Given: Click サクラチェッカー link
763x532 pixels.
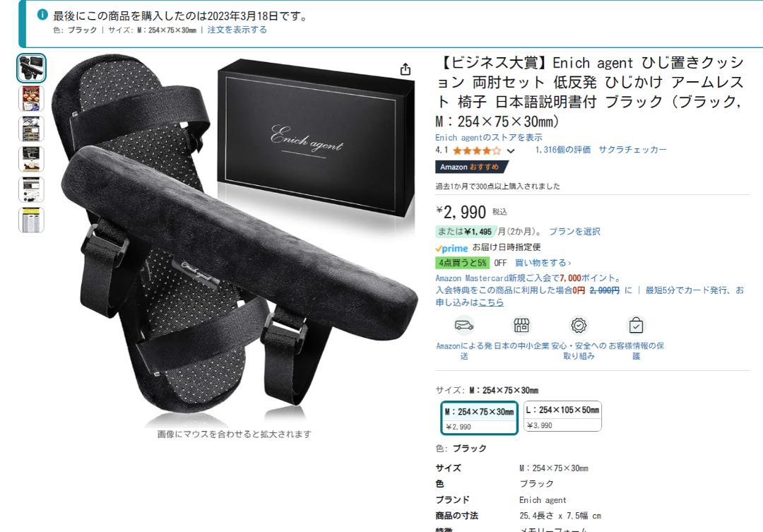Looking at the screenshot, I should [x=632, y=150].
